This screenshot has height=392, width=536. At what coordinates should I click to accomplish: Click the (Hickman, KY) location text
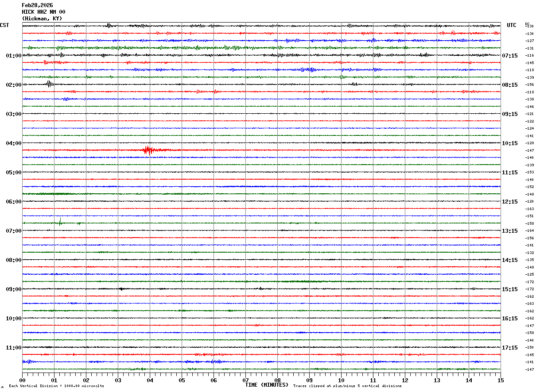coord(42,19)
